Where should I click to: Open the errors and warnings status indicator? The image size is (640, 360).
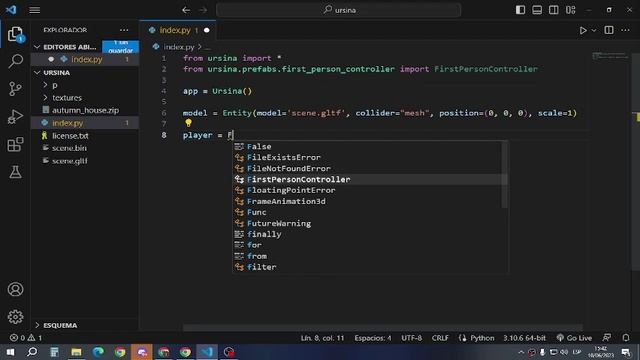[x=26, y=338]
